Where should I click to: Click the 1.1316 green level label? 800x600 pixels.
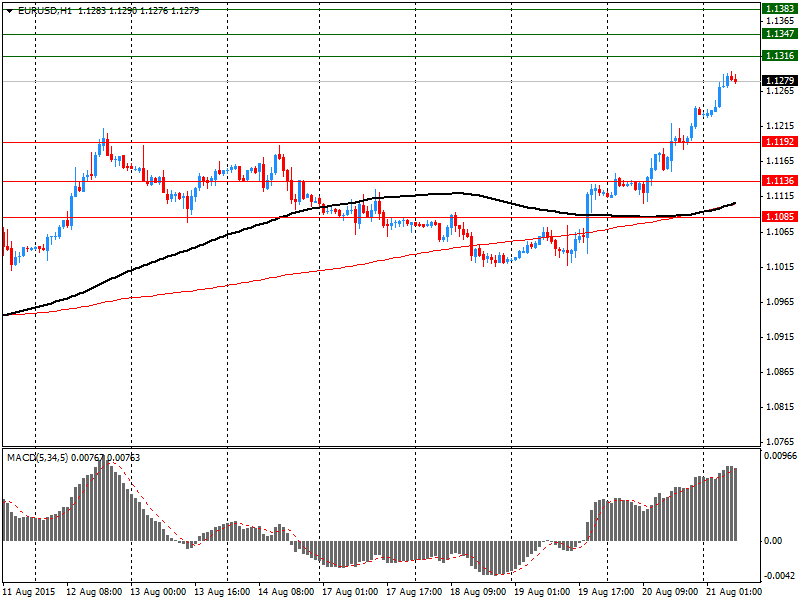pyautogui.click(x=780, y=56)
